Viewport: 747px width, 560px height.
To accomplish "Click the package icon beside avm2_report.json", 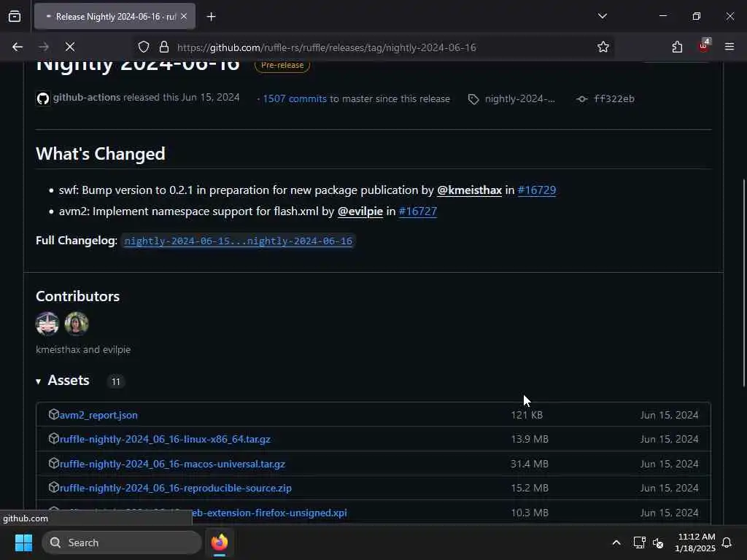I will pyautogui.click(x=53, y=414).
